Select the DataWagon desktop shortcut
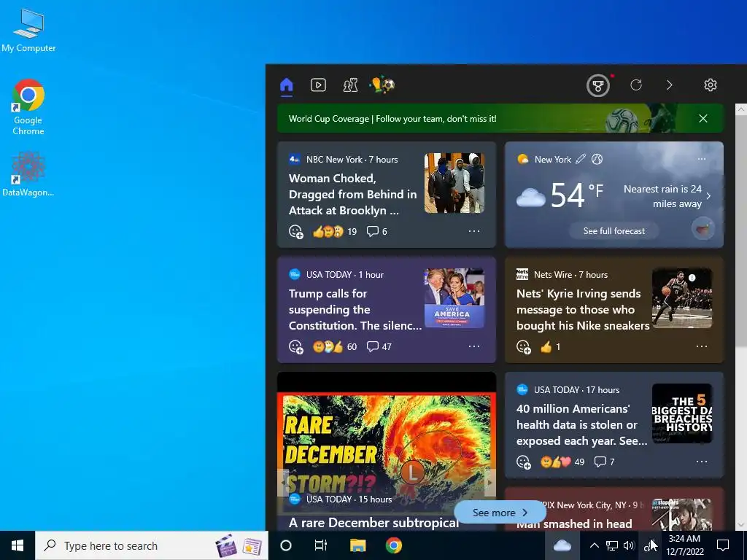 coord(28,174)
